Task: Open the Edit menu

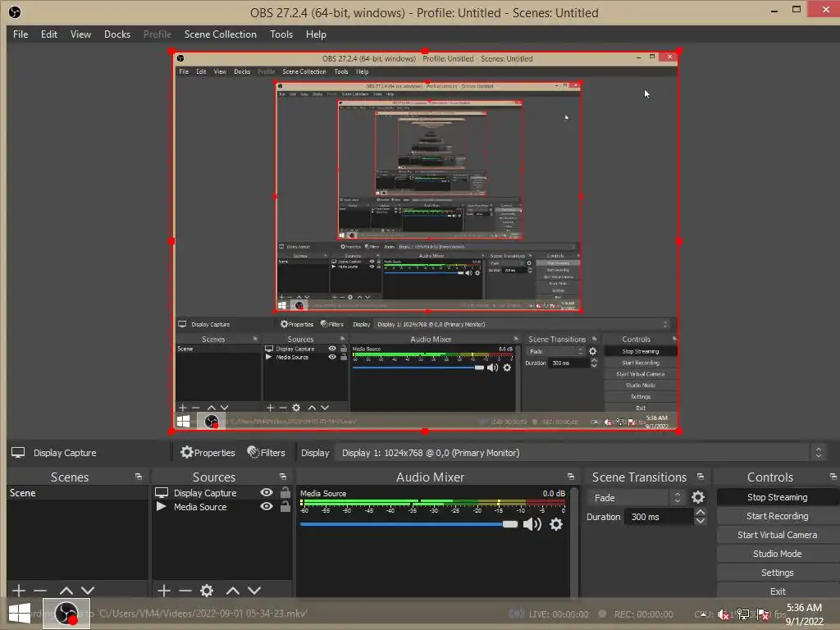Action: pyautogui.click(x=48, y=34)
